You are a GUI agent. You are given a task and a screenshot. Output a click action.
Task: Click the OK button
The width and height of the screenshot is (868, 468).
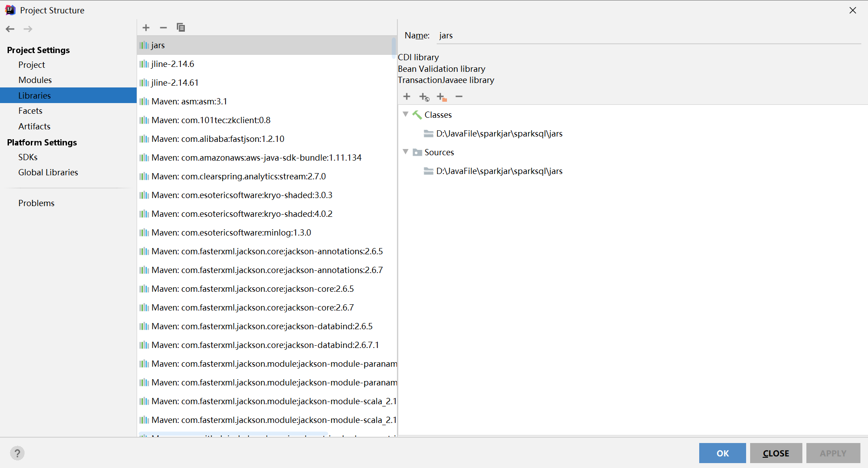point(722,453)
